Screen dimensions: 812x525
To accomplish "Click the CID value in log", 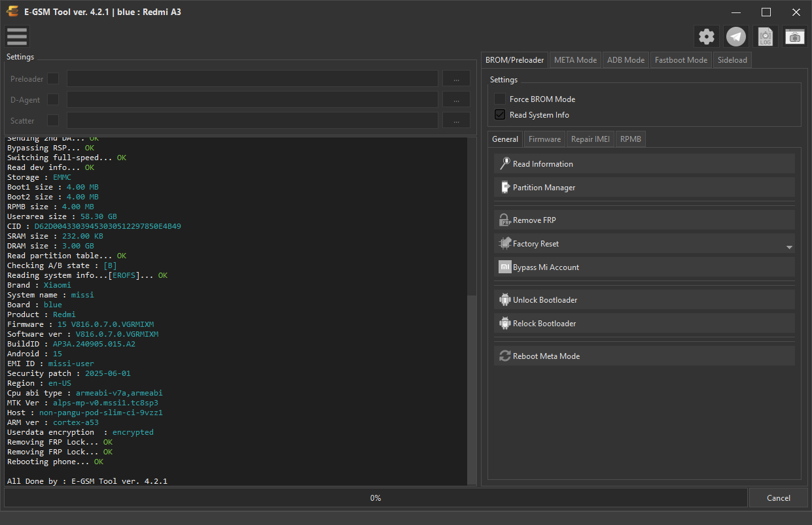I will coord(108,226).
